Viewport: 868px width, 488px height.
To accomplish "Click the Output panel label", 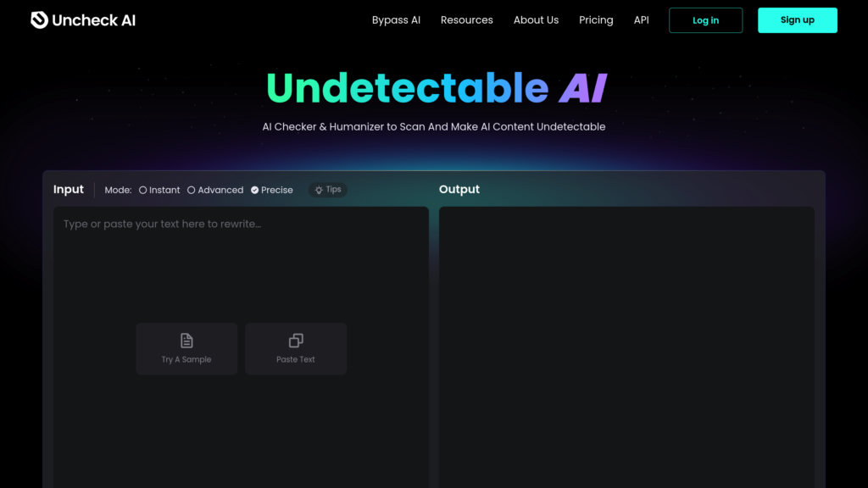I will click(459, 190).
